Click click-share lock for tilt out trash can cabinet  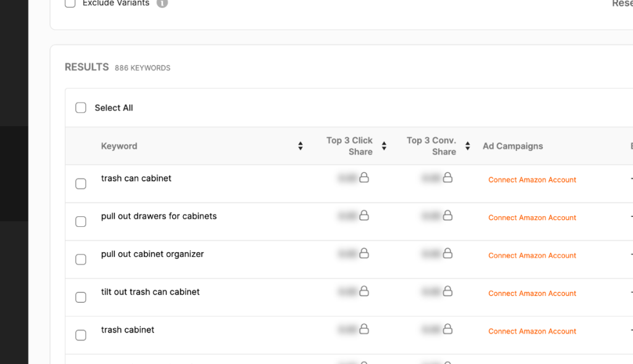point(364,291)
